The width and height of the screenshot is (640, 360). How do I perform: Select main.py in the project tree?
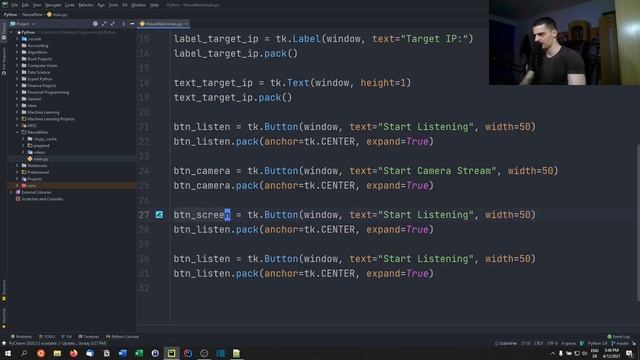[x=38, y=159]
